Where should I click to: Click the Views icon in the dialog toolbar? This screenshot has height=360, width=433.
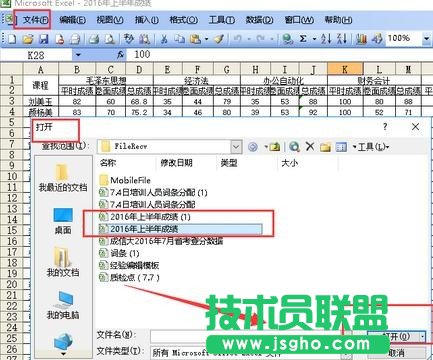click(341, 147)
